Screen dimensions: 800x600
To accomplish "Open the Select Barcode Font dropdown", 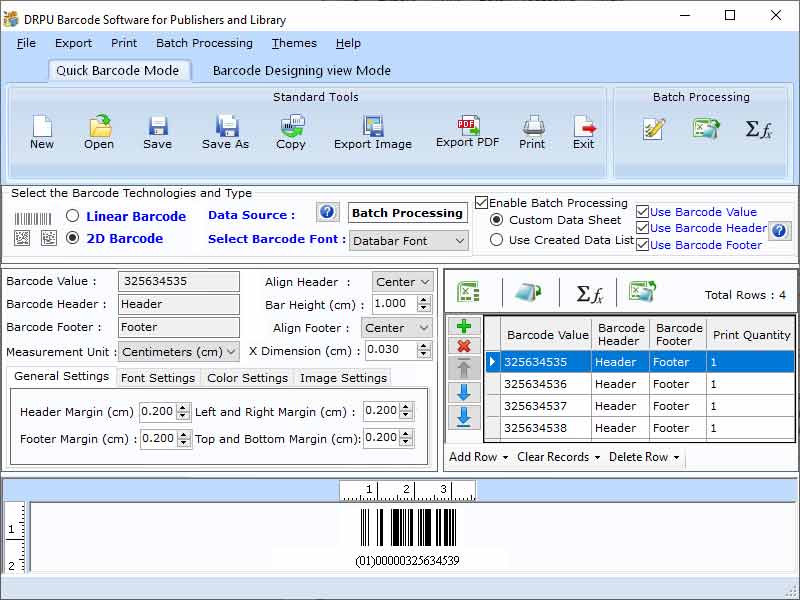I will point(409,240).
